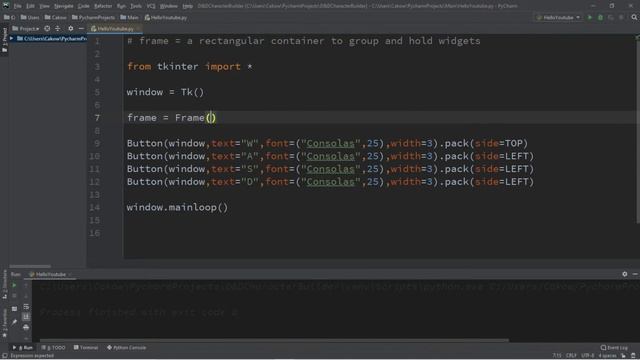Open the VCS menu

pyautogui.click(x=151, y=6)
